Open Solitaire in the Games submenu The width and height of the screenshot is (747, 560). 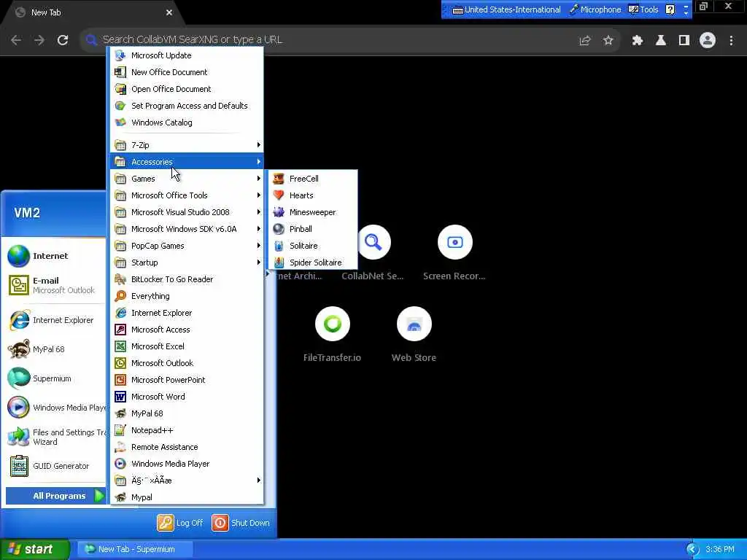(x=313, y=246)
